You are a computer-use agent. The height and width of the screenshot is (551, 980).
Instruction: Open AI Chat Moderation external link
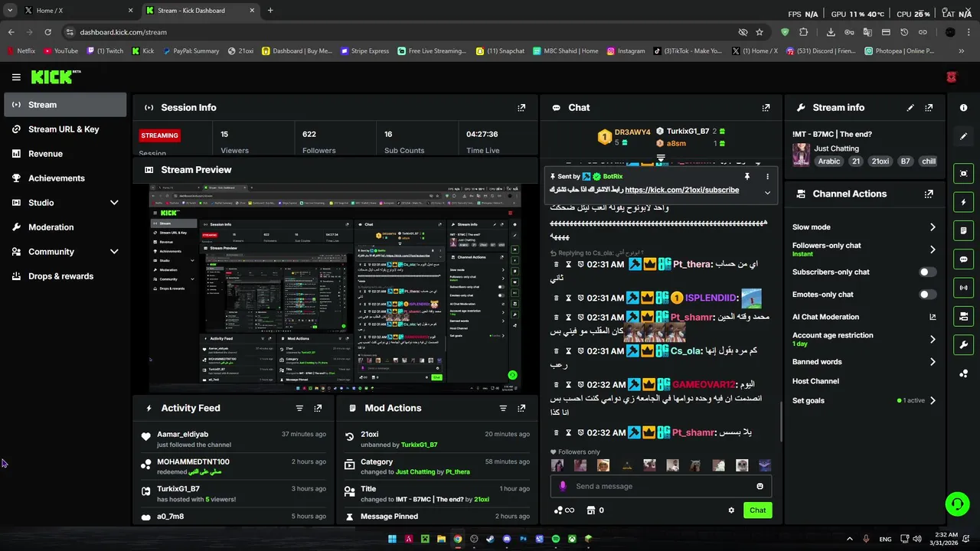coord(933,317)
